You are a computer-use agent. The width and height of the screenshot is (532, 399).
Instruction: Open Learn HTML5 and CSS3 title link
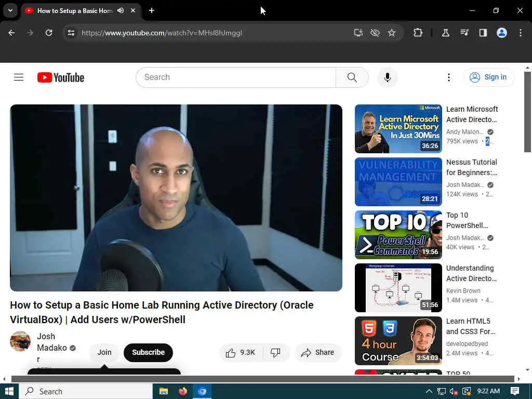click(471, 326)
